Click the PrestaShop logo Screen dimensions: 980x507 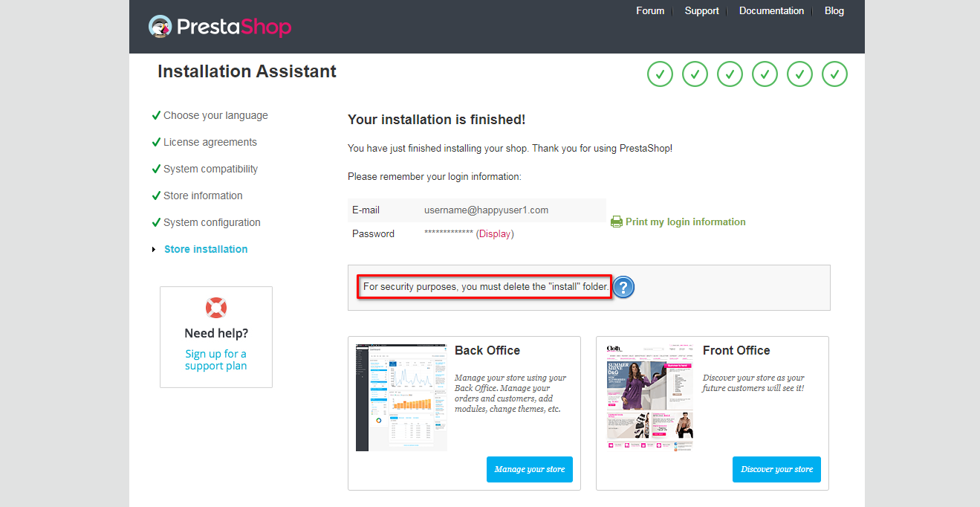pos(220,28)
